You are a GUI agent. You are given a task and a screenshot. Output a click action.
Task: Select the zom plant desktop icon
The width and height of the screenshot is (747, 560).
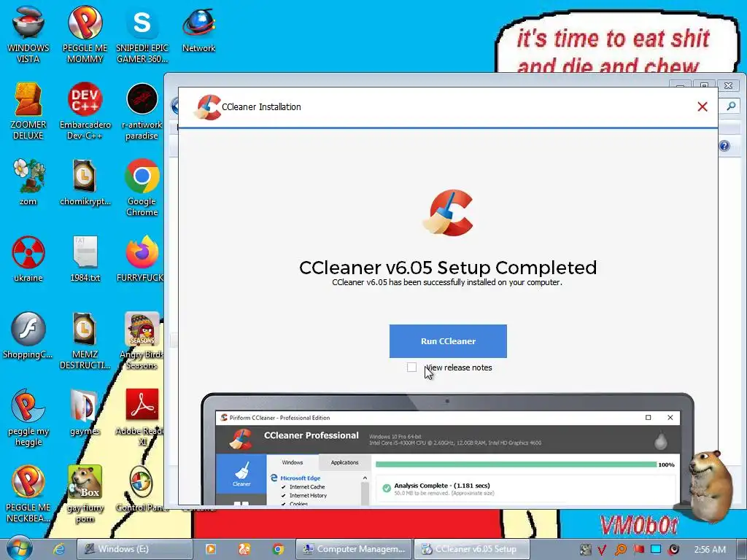28,182
